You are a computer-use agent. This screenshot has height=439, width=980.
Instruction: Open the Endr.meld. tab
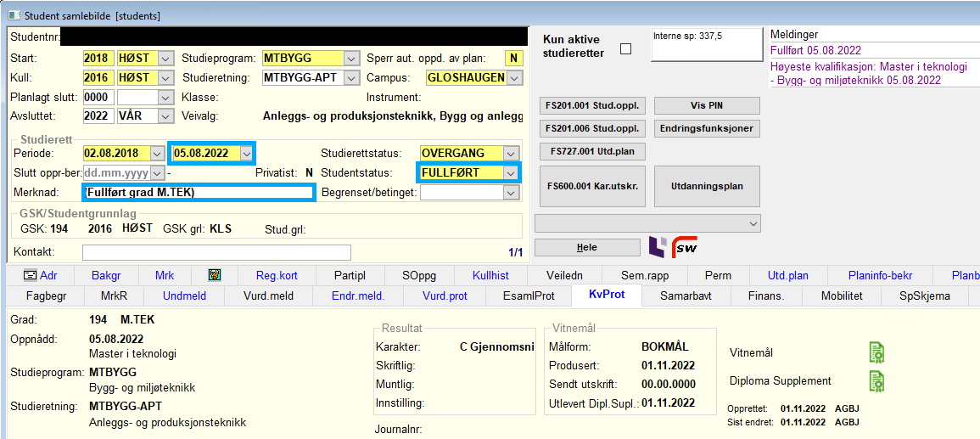click(358, 296)
